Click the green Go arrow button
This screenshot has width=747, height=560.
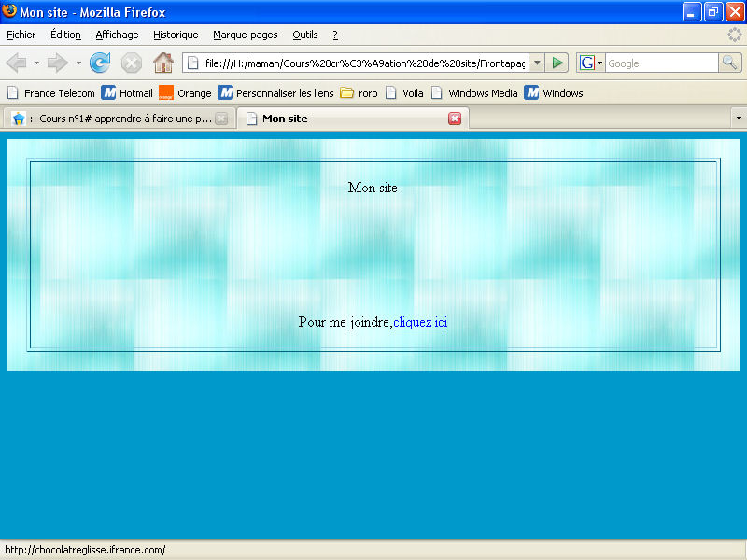tap(557, 63)
